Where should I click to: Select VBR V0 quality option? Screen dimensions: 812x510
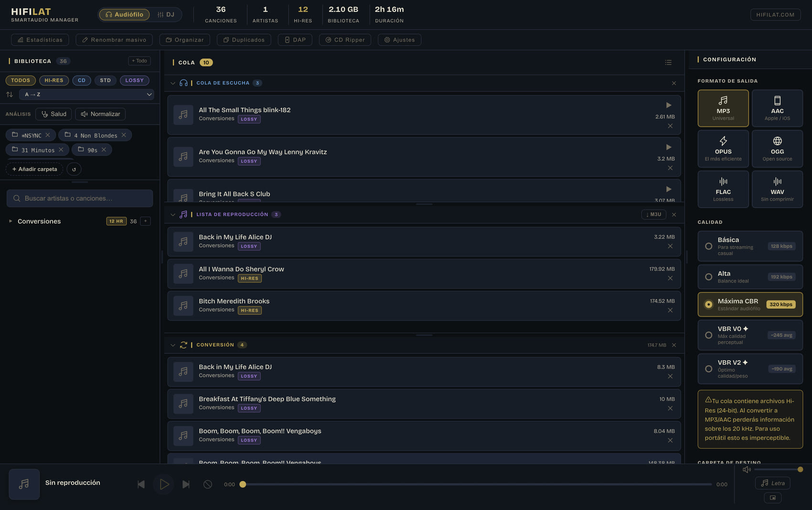click(x=750, y=335)
